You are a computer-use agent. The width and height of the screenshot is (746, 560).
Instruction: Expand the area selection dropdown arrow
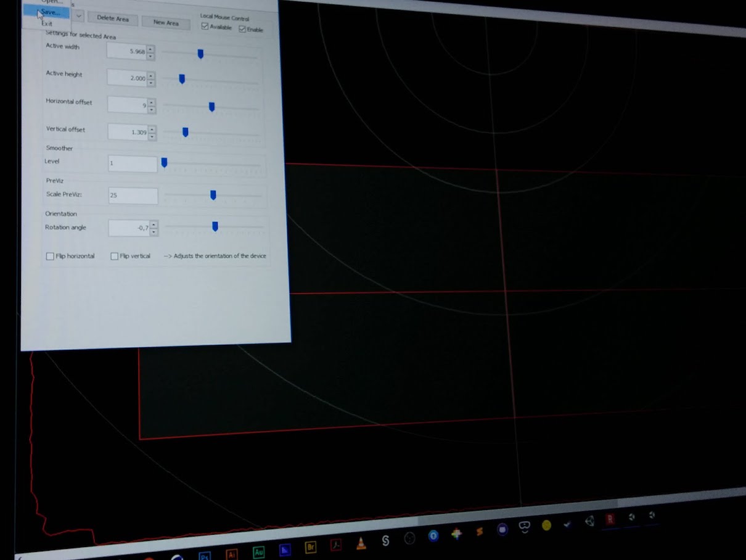[x=79, y=15]
